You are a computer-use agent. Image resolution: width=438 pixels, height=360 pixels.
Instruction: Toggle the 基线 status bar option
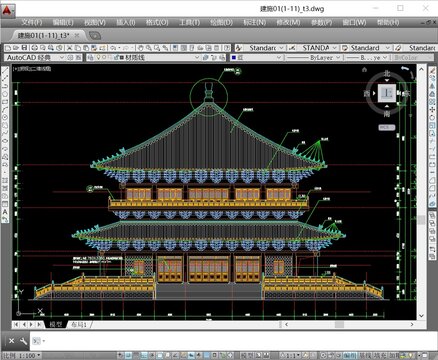(x=367, y=356)
